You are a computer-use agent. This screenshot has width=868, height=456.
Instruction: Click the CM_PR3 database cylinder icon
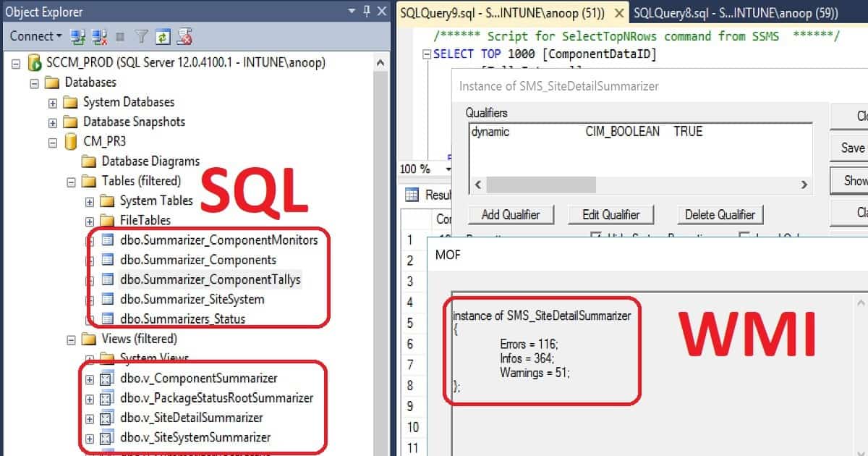(71, 142)
